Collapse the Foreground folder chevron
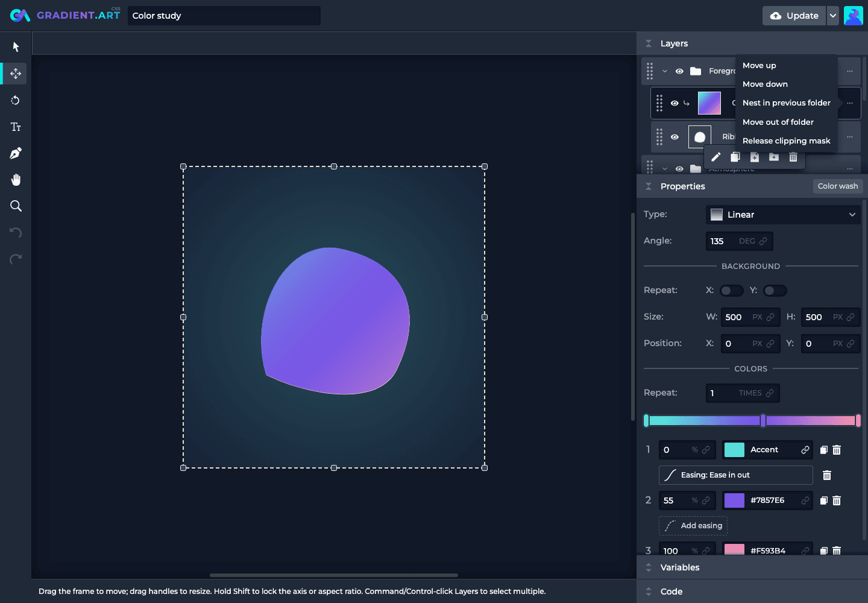This screenshot has height=603, width=868. (x=665, y=71)
